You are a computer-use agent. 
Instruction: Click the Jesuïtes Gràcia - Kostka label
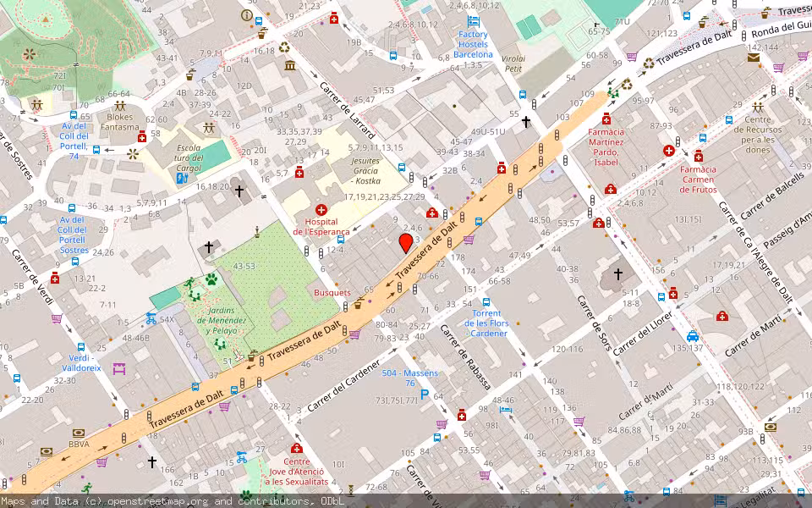[x=365, y=171]
